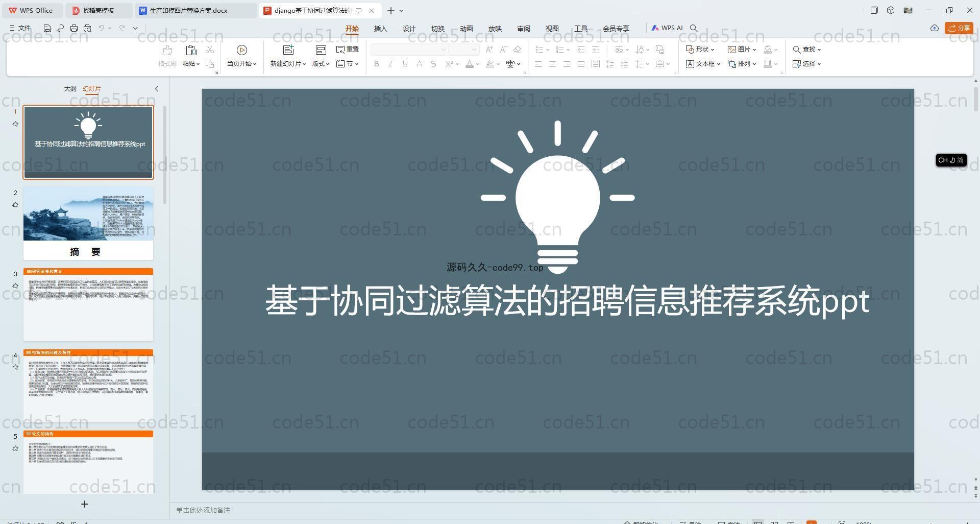Open the Text Box (文本框) dropdown

703,64
